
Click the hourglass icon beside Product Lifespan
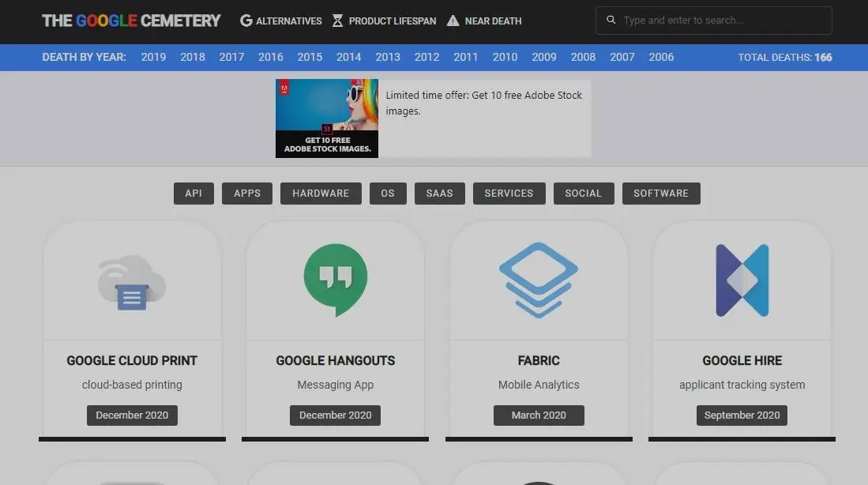click(x=337, y=21)
